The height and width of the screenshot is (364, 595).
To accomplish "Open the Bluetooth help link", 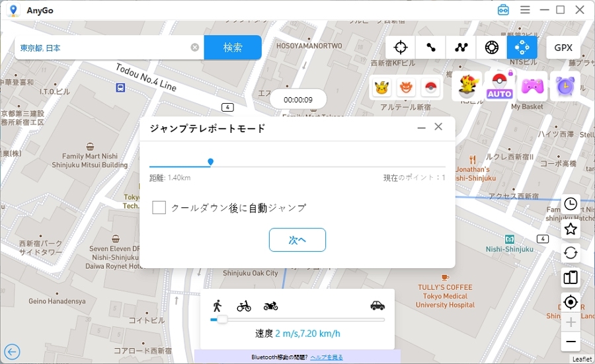I will (327, 357).
